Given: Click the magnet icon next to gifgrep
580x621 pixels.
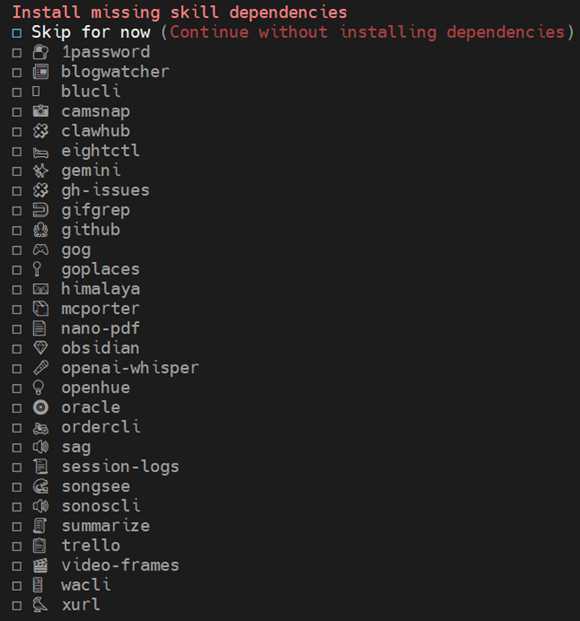Looking at the screenshot, I should pyautogui.click(x=40, y=210).
